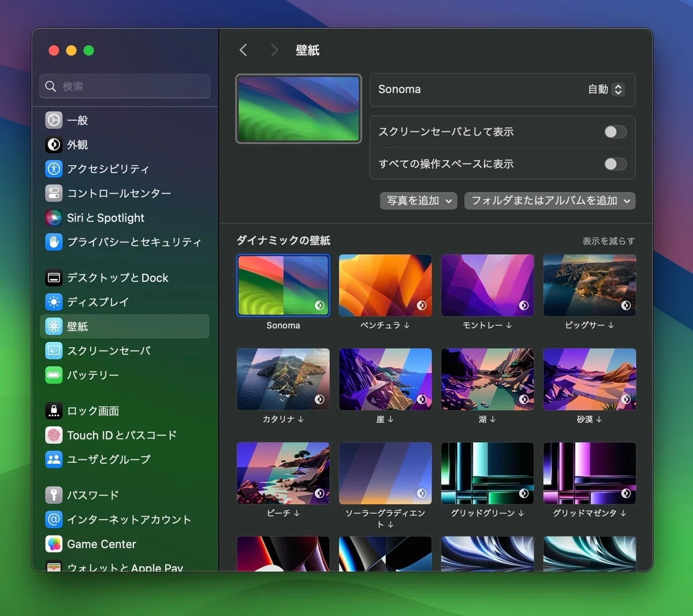Open ロック画面 lock icon
Screen dimensions: 693x616
(54, 411)
